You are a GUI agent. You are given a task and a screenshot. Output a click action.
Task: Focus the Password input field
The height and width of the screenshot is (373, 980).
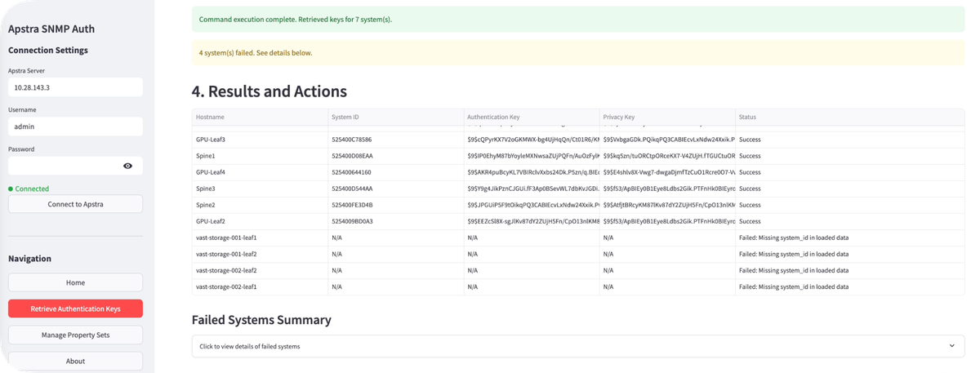65,166
